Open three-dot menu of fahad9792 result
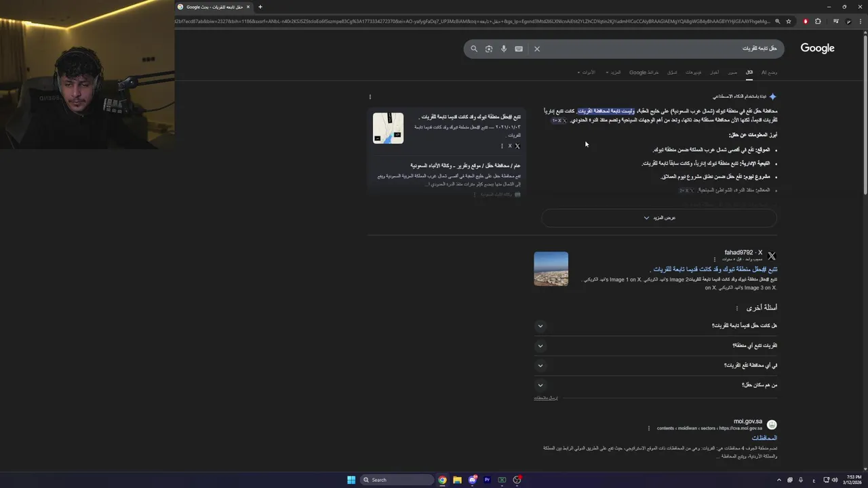Image resolution: width=868 pixels, height=488 pixels. coord(714,259)
